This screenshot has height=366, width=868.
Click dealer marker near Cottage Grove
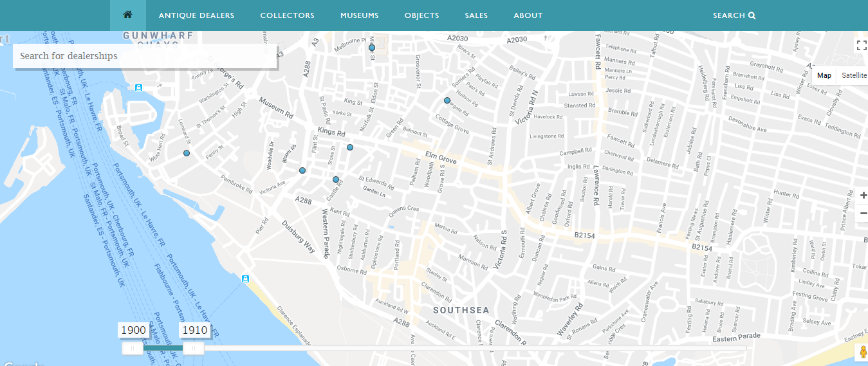pyautogui.click(x=447, y=100)
